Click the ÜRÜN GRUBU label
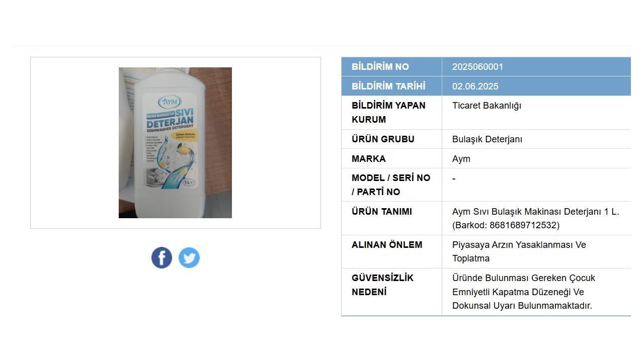Viewport: 644px width, 362px height. point(383,139)
